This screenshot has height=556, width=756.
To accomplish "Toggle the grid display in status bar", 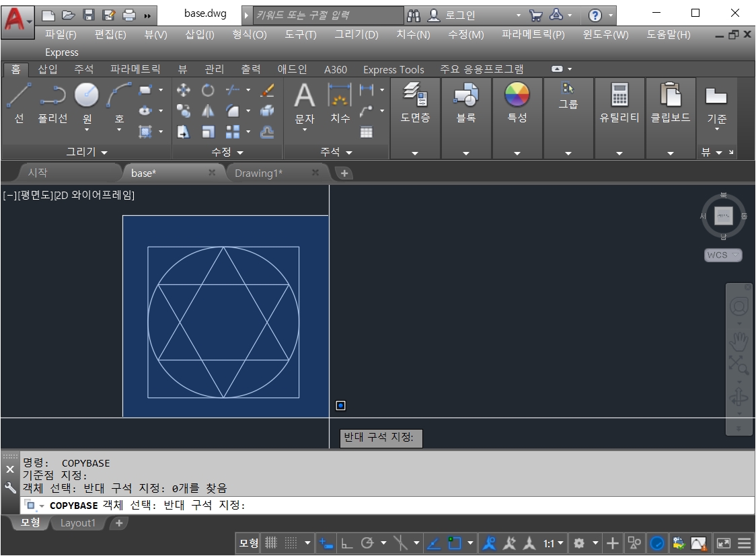I will [x=271, y=543].
